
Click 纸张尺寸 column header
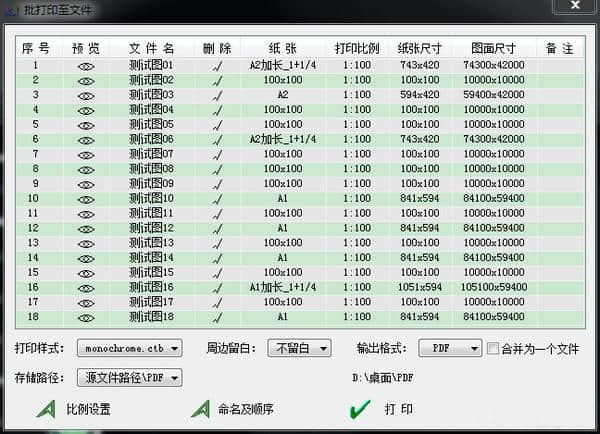tap(420, 48)
